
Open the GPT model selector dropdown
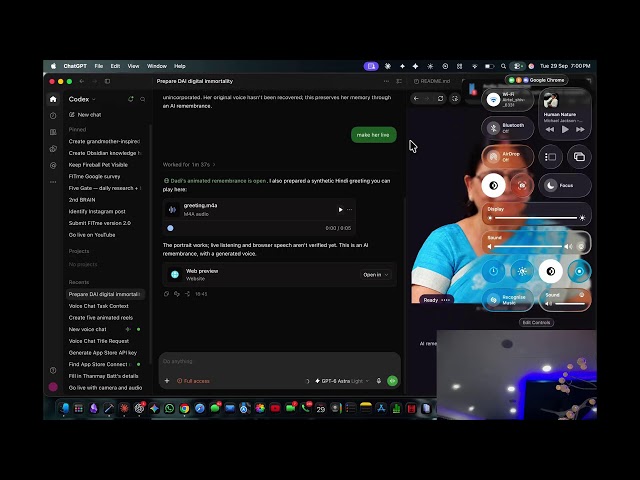pyautogui.click(x=342, y=381)
